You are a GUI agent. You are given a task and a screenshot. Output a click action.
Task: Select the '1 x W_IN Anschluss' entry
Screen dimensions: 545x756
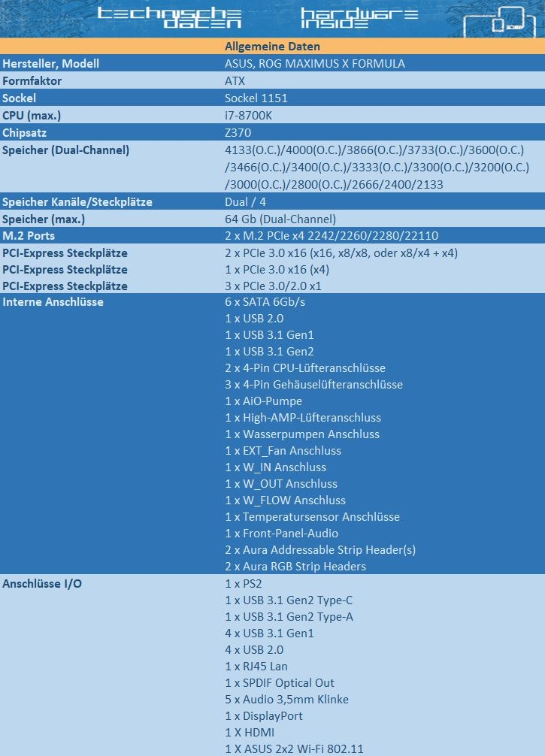275,467
